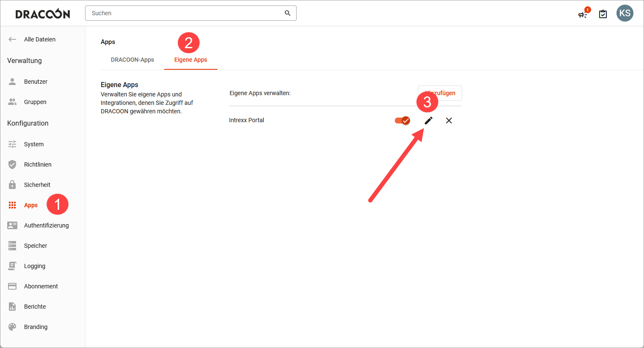Click the DRACOON logo
Image resolution: width=644 pixels, height=348 pixels.
pyautogui.click(x=43, y=14)
